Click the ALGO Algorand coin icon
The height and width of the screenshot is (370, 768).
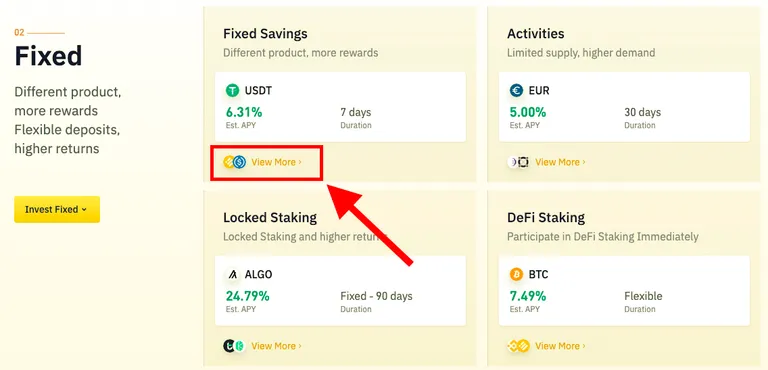[x=232, y=274]
